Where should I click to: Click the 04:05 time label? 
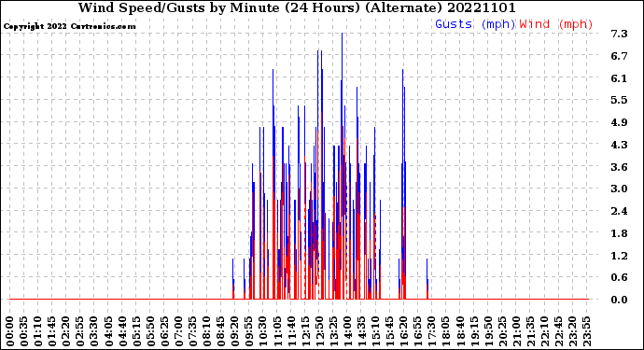(108, 331)
